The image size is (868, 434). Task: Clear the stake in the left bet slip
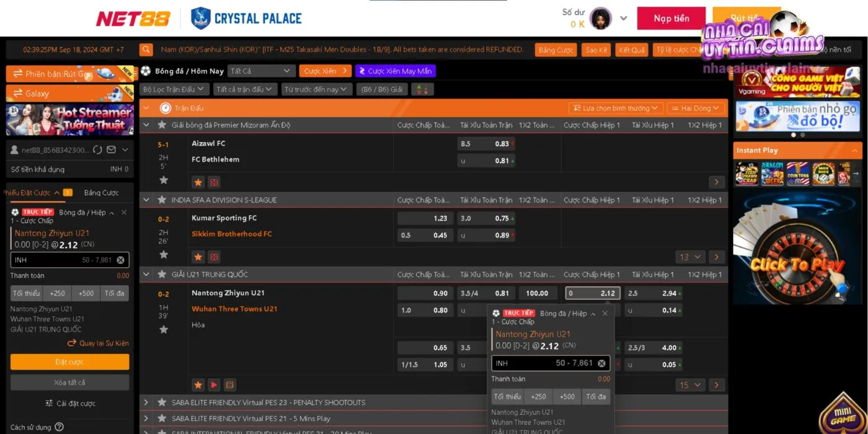pyautogui.click(x=120, y=260)
